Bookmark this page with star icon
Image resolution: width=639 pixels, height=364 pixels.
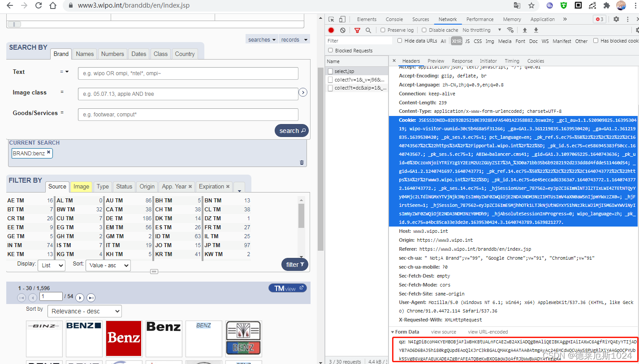pos(531,5)
